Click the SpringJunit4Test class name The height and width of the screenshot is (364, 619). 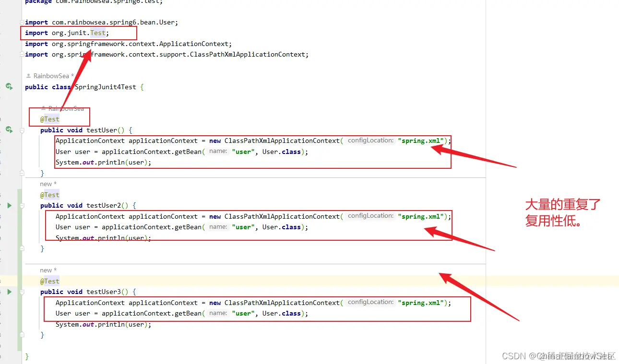click(106, 87)
